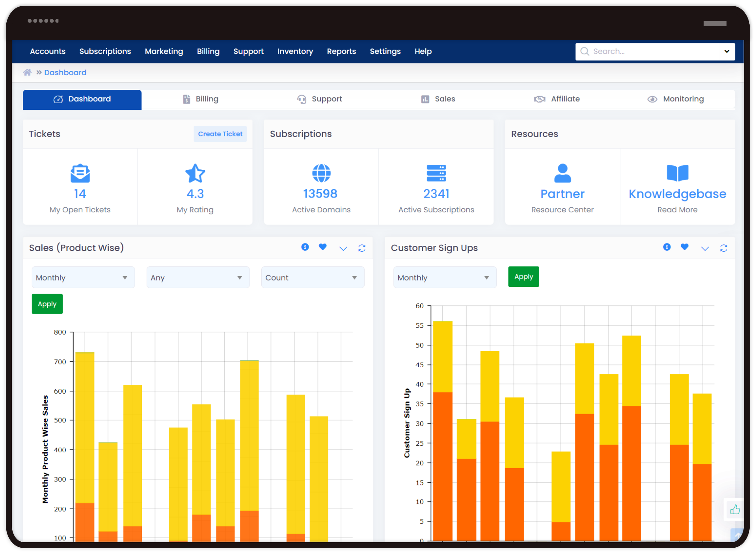Refresh the Sales (Product Wise) chart
Viewport: 756px width, 554px height.
point(361,248)
